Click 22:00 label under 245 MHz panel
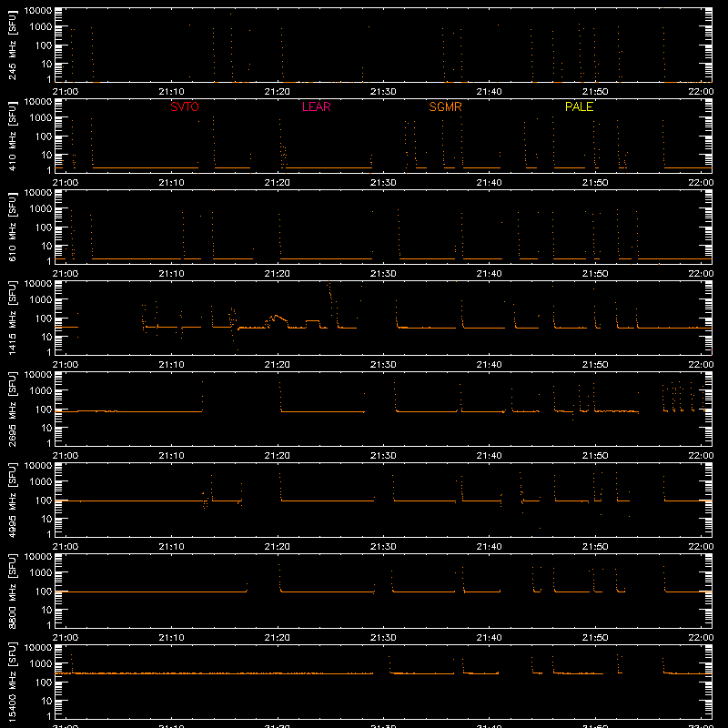Screen dimensions: 728x728 point(701,92)
